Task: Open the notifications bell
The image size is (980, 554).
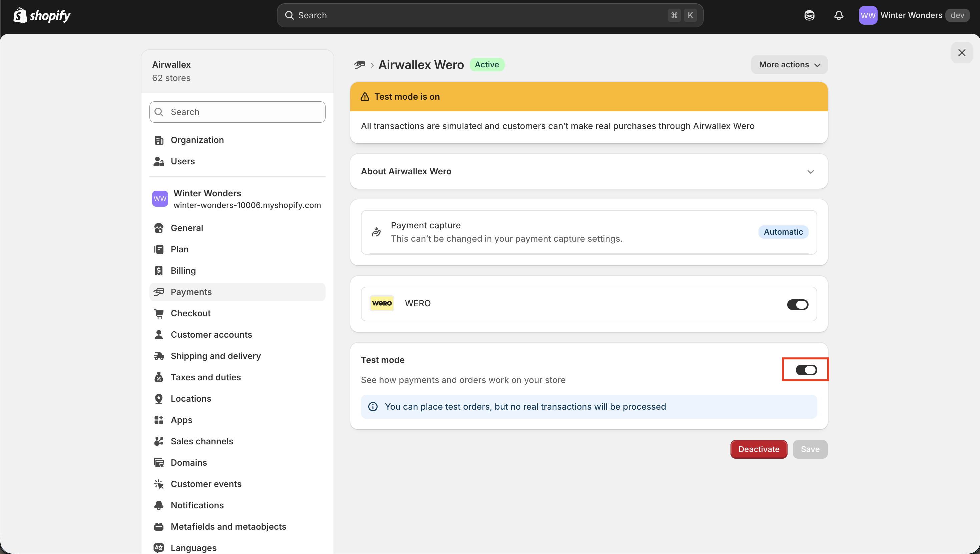Action: 839,15
